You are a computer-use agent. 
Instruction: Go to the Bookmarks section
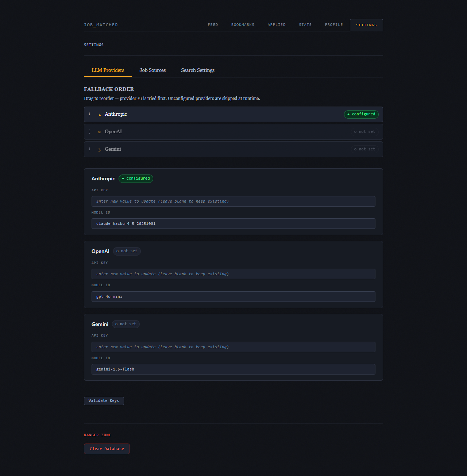[242, 24]
